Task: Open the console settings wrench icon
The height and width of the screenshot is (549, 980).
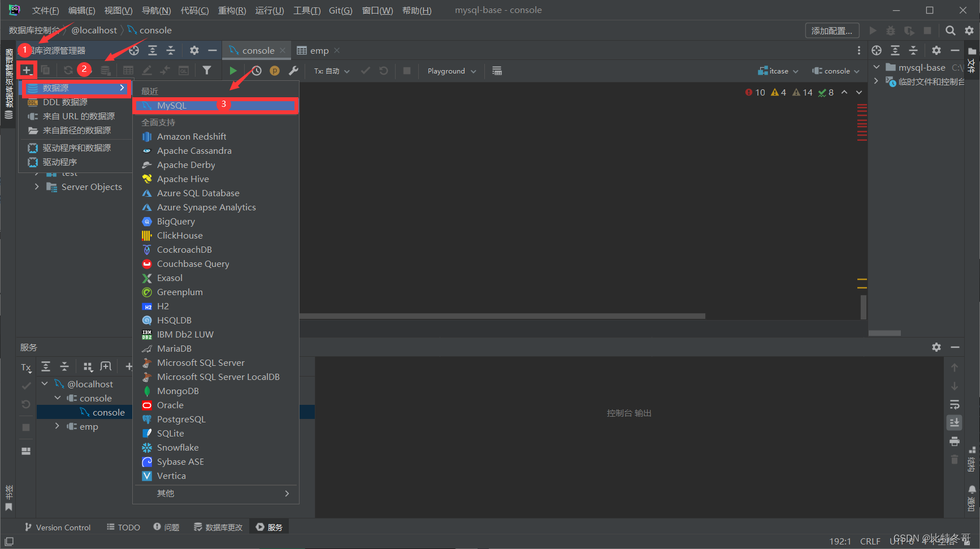Action: click(293, 71)
